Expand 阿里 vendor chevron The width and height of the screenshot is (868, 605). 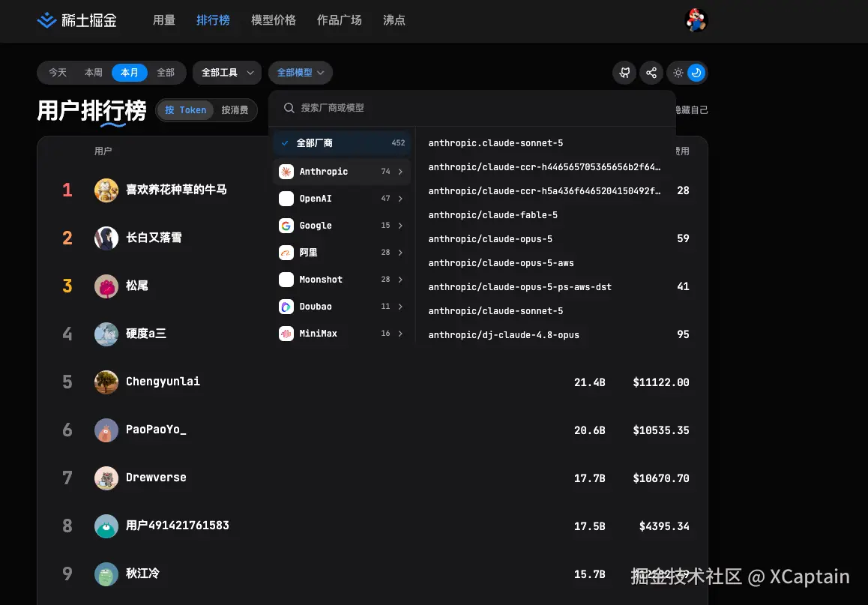pyautogui.click(x=400, y=253)
